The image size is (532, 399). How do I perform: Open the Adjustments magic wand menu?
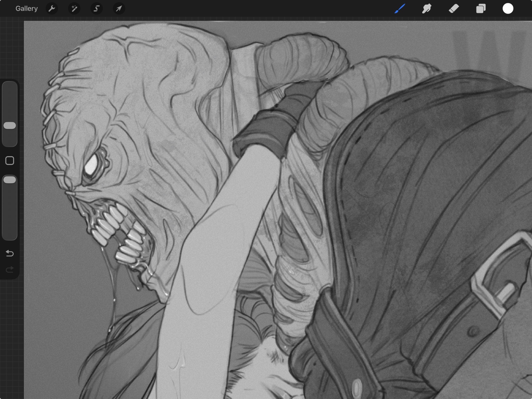74,9
